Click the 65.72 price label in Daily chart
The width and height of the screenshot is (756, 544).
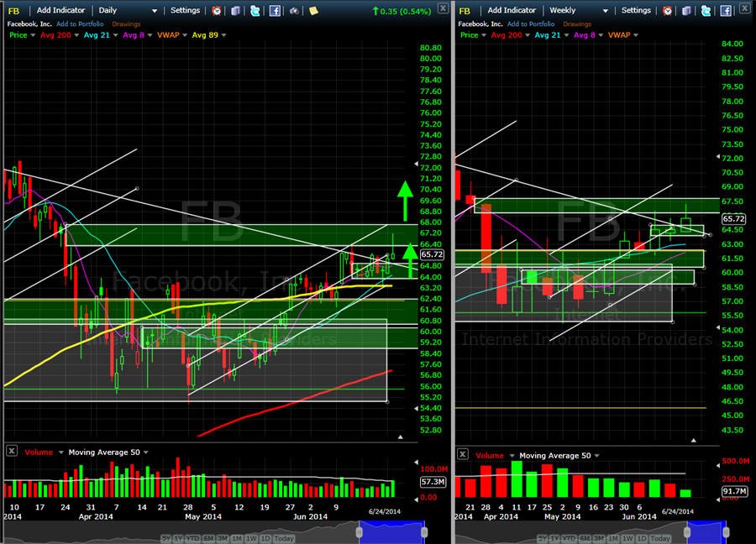(x=432, y=254)
